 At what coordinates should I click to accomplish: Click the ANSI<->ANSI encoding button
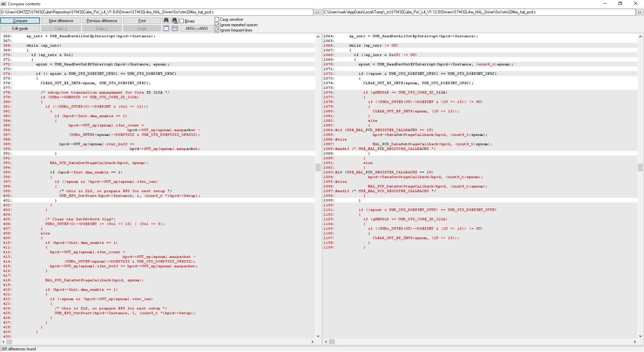click(x=197, y=28)
